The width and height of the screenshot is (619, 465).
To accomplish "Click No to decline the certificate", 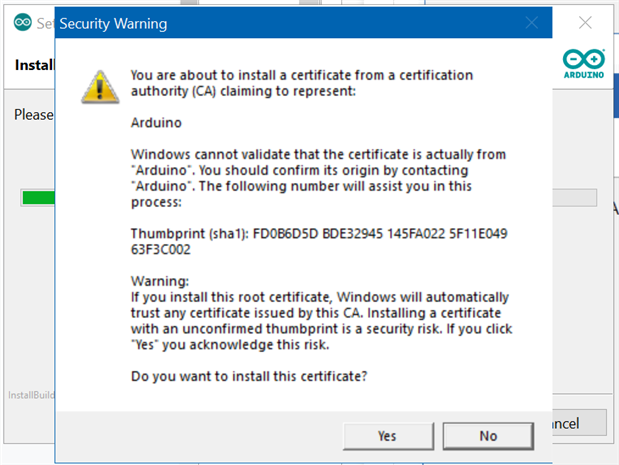I will (x=488, y=436).
